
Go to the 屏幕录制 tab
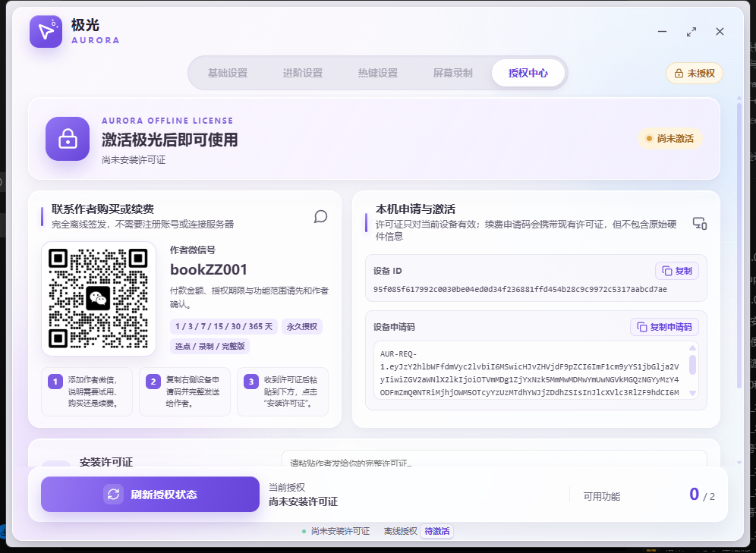point(452,74)
